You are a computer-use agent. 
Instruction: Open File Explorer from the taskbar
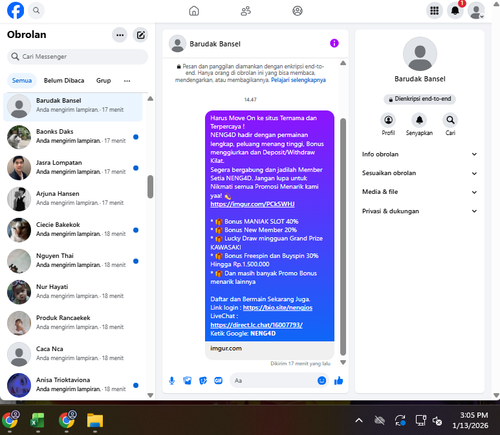click(95, 420)
